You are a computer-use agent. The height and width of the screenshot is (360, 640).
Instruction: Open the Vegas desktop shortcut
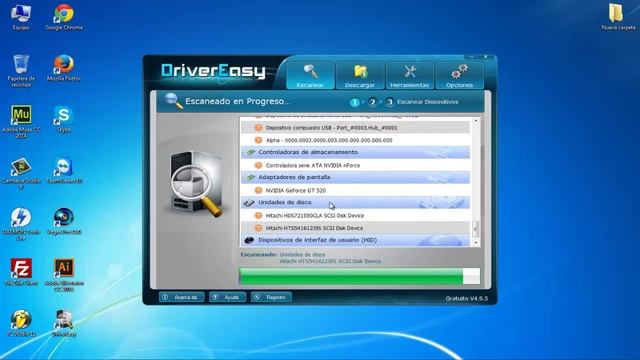coord(64,222)
